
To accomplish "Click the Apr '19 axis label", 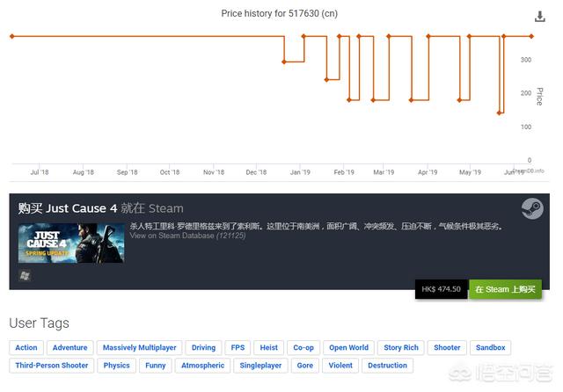I will coord(428,172).
